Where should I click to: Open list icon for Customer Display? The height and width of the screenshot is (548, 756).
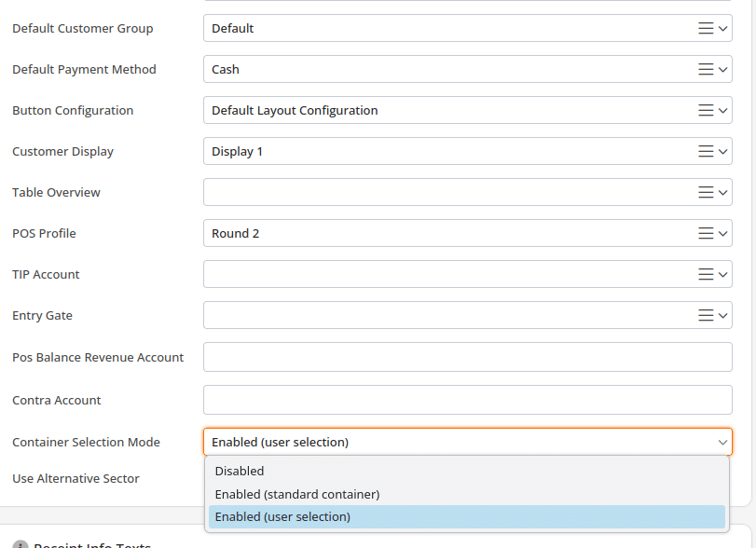(x=706, y=151)
